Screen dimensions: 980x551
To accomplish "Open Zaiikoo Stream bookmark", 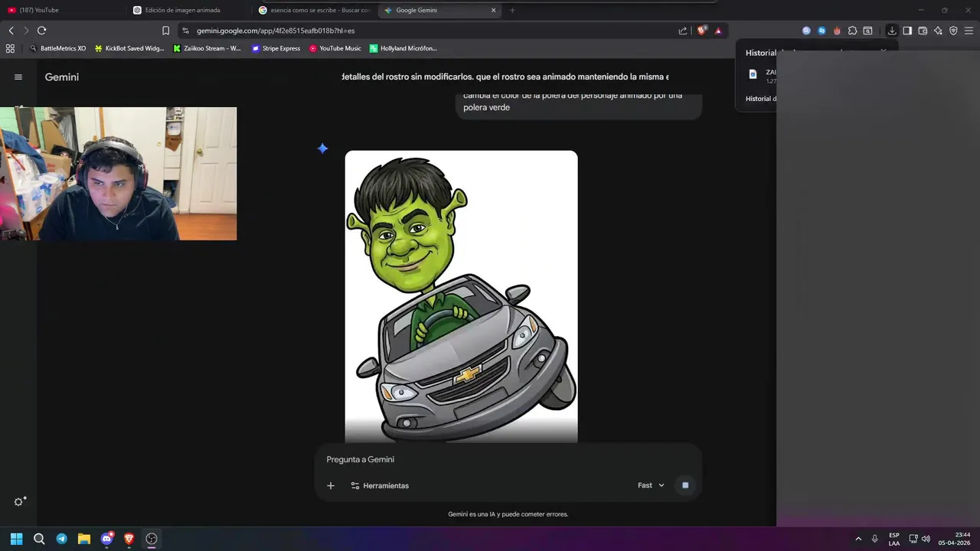I will click(x=207, y=48).
